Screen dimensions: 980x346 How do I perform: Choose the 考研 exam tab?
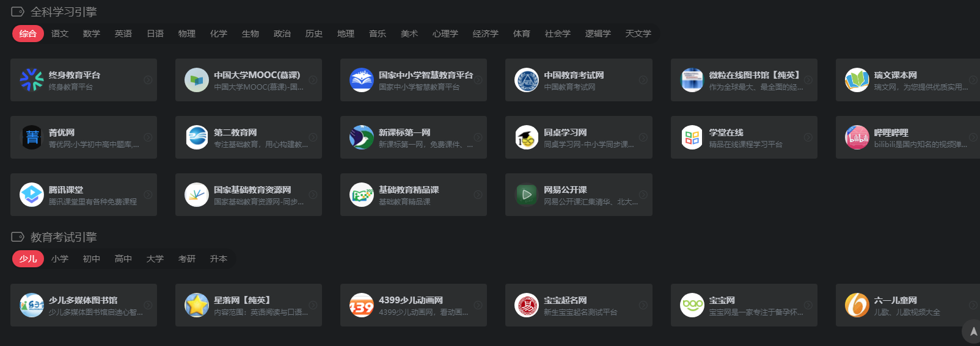coord(187,259)
